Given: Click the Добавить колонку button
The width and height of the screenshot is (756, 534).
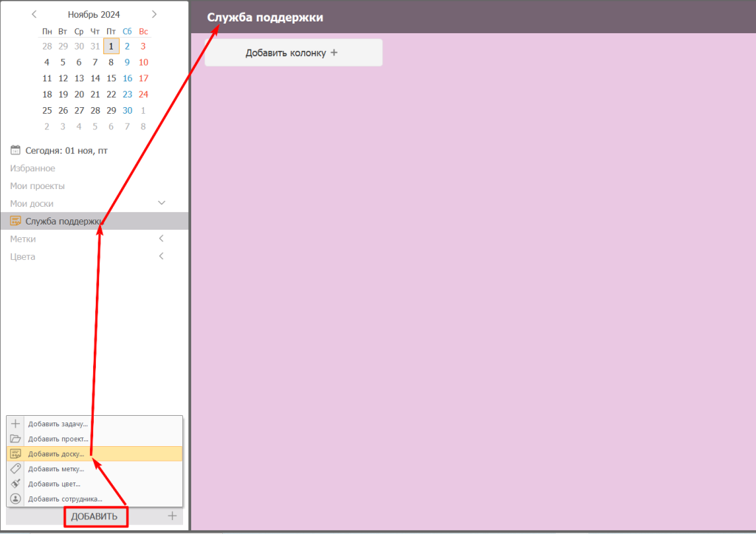Looking at the screenshot, I should pyautogui.click(x=293, y=52).
